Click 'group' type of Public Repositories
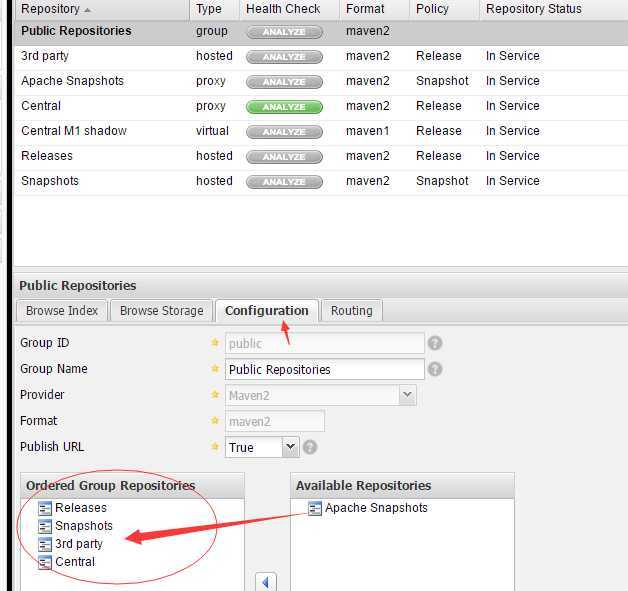This screenshot has height=591, width=628. click(x=211, y=32)
